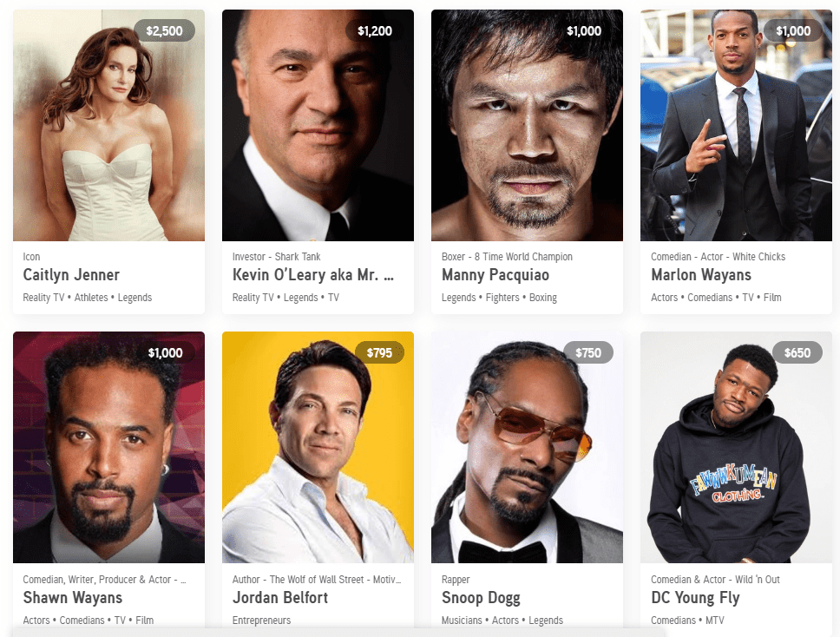The height and width of the screenshot is (637, 840).
Task: Open the Manny Pacquiao name link
Action: [495, 275]
